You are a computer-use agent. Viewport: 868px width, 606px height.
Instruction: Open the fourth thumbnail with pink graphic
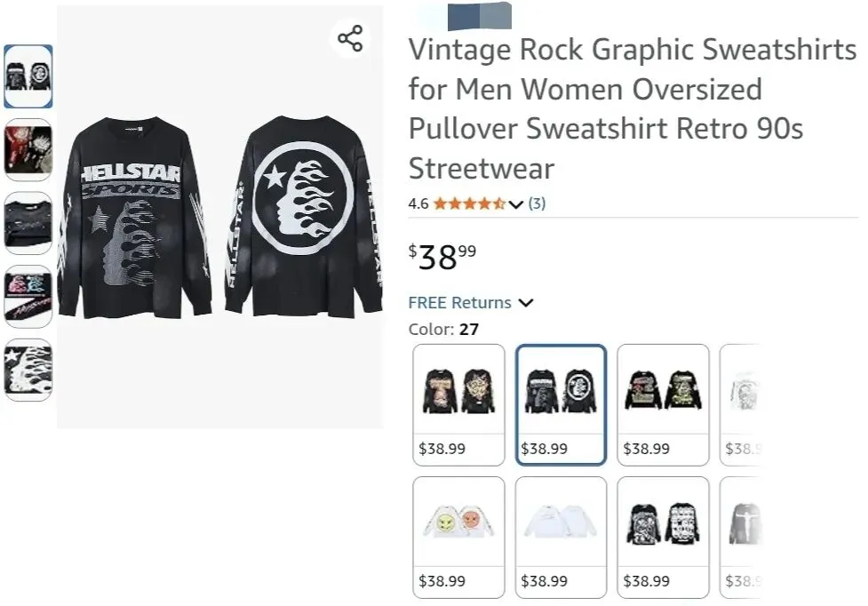tap(28, 296)
